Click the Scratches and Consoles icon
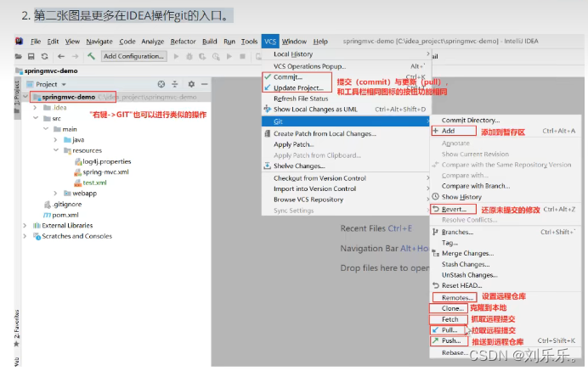The image size is (588, 371). coord(37,236)
